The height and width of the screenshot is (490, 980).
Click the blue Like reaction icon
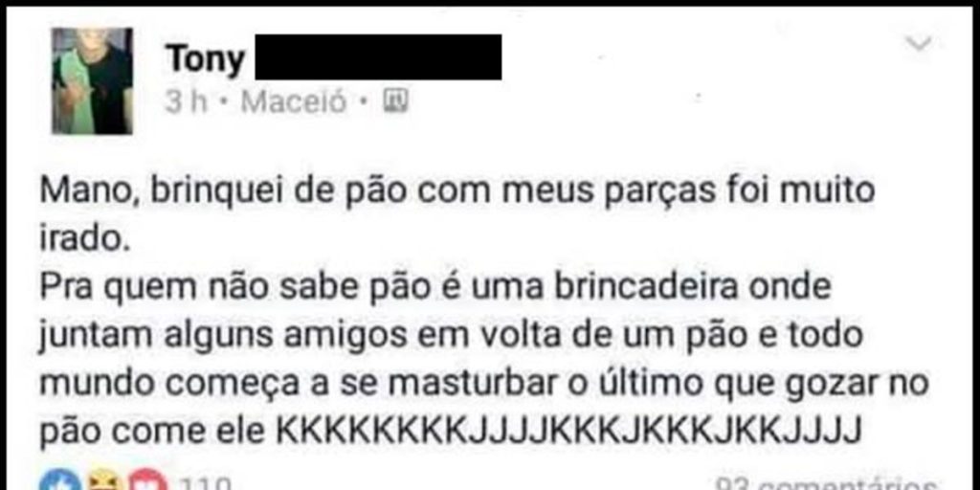pos(60,482)
